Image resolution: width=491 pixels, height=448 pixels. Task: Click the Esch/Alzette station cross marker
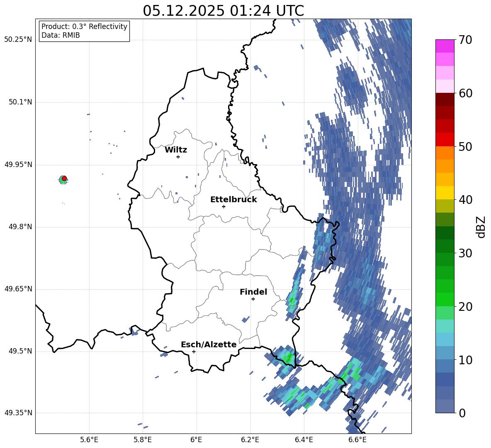[x=194, y=351]
